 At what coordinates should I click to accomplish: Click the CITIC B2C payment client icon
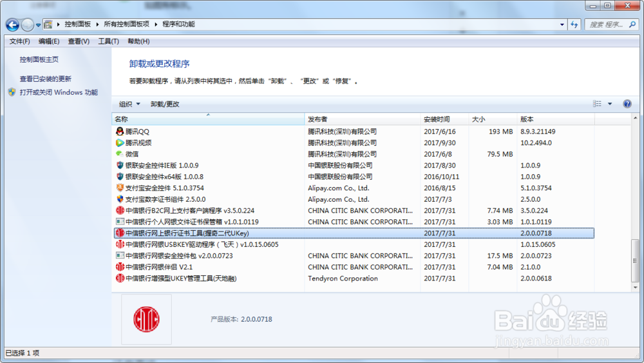click(x=120, y=210)
